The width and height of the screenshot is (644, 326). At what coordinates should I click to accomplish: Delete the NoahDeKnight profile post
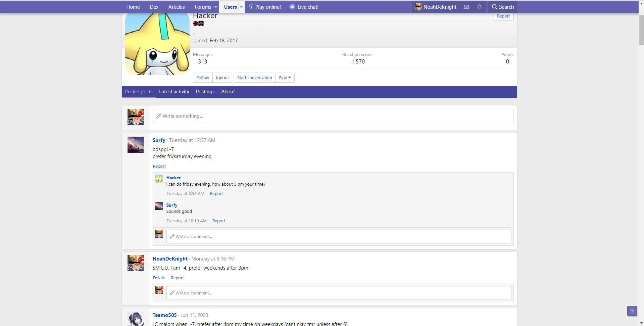click(x=159, y=278)
